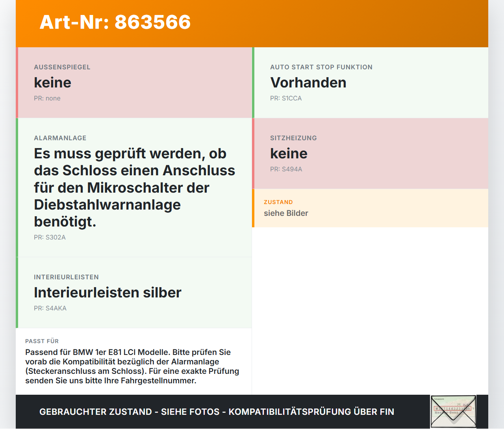Open the Alarmanlage description text
This screenshot has width=504, height=429.
pyautogui.click(x=134, y=188)
